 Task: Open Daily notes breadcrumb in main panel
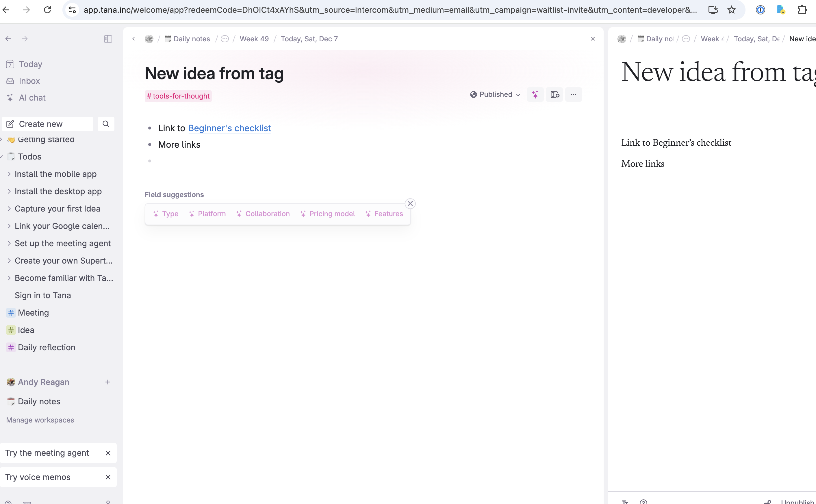[x=188, y=39]
